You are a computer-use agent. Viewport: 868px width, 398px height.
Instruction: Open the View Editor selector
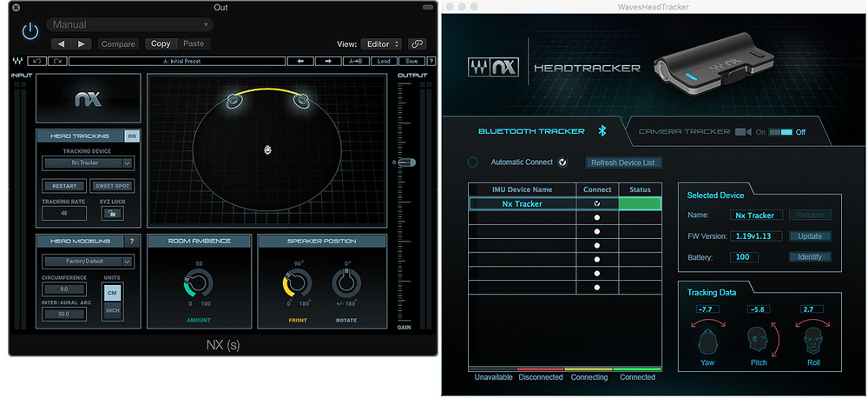pos(381,43)
